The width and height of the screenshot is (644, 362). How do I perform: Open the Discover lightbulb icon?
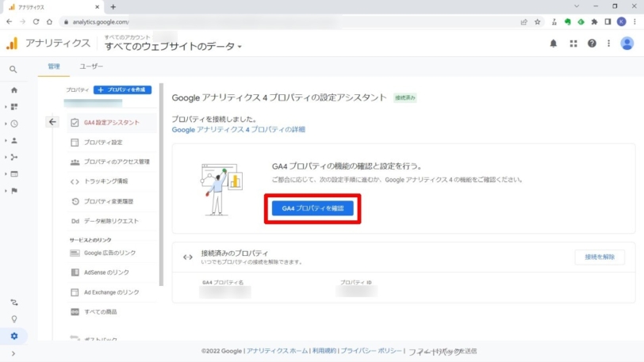click(14, 319)
